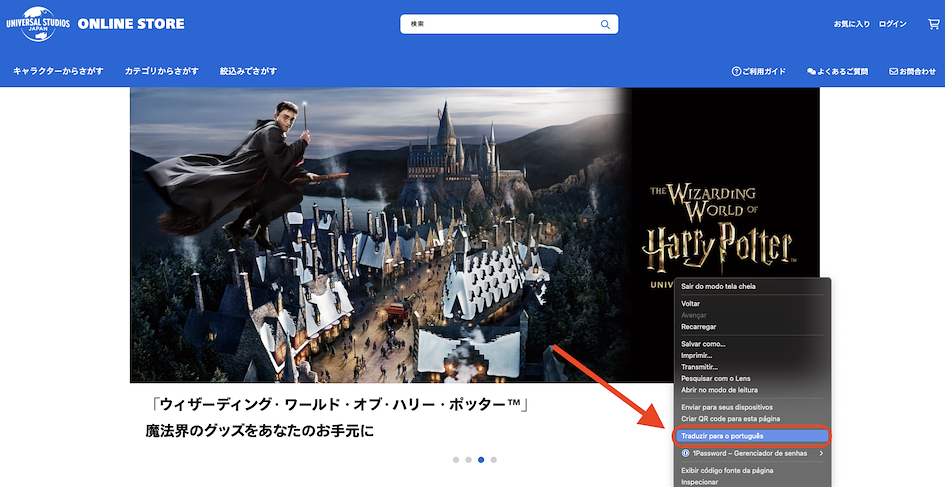
Task: Open the shopping cart icon
Action: coord(933,24)
